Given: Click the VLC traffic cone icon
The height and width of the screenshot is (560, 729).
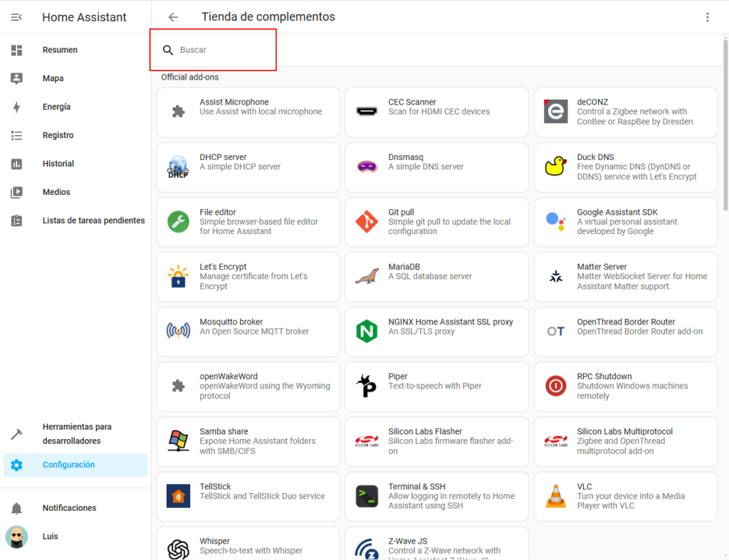Looking at the screenshot, I should [555, 496].
